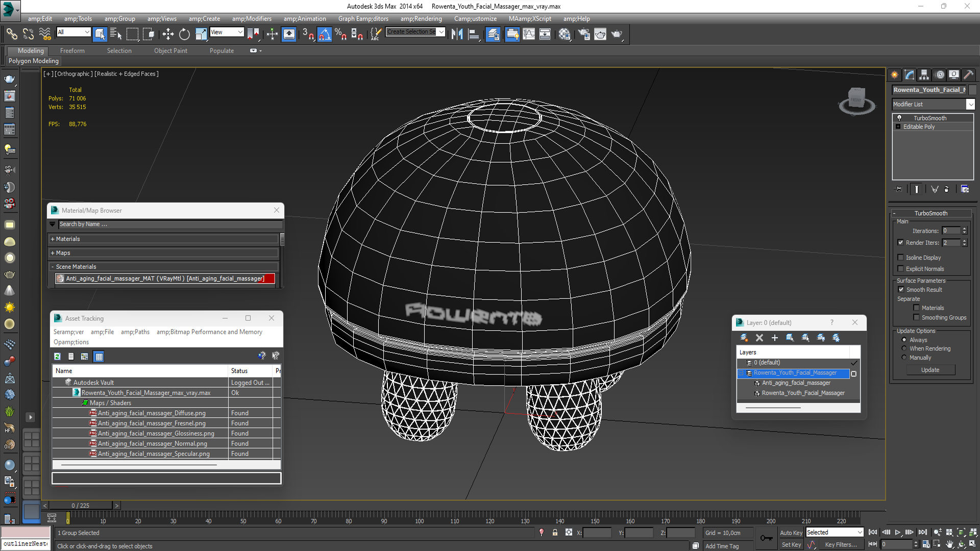Screen dimensions: 980x551
Task: Choose the Select and Move tool
Action: pos(168,34)
